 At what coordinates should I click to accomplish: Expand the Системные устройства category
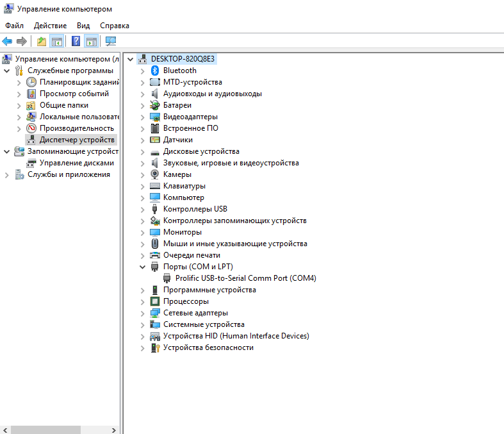click(x=142, y=325)
